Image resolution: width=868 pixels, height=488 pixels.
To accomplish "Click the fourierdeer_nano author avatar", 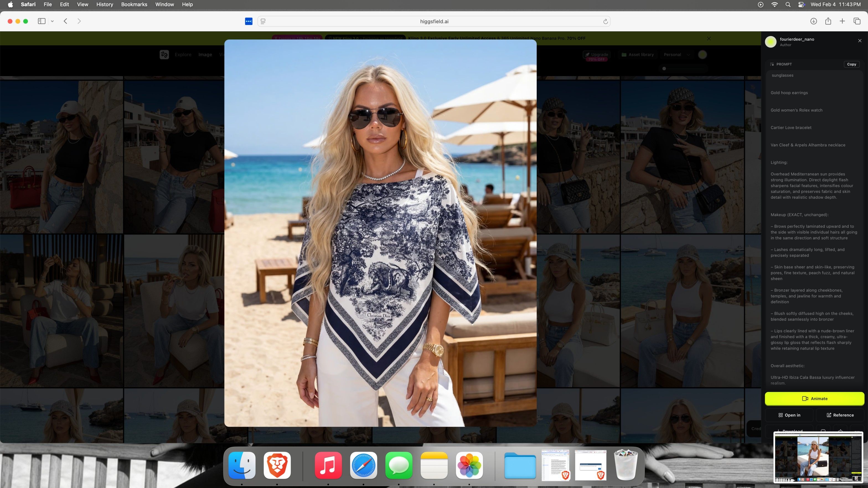I will coord(771,42).
